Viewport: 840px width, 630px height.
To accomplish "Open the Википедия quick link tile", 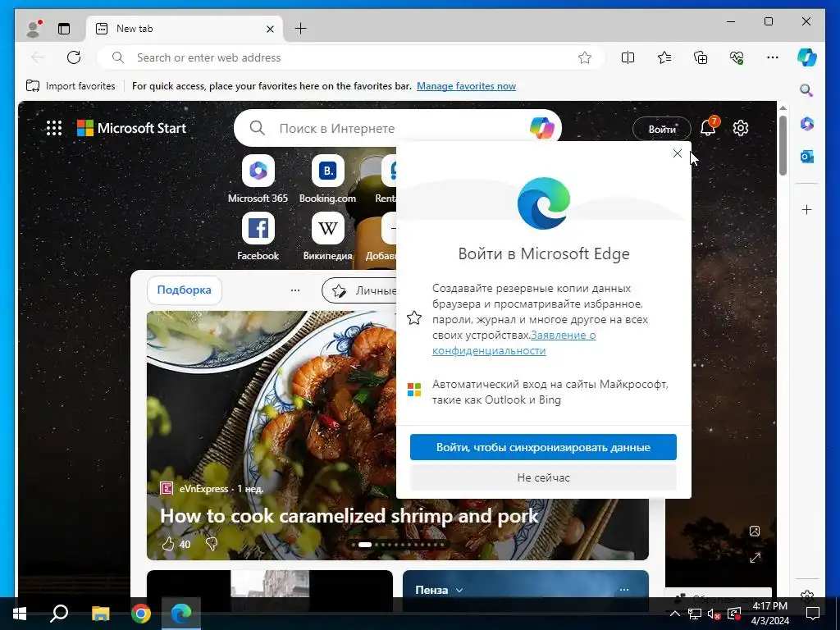I will [x=327, y=236].
